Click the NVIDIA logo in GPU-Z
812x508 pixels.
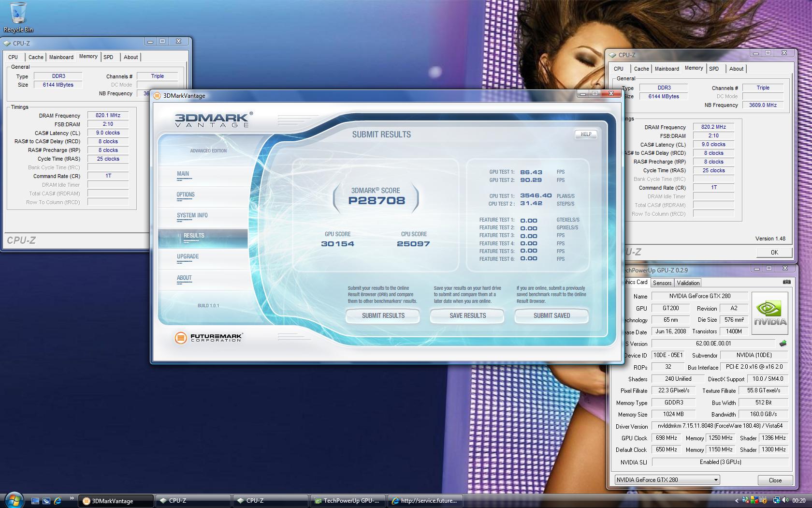[x=770, y=313]
